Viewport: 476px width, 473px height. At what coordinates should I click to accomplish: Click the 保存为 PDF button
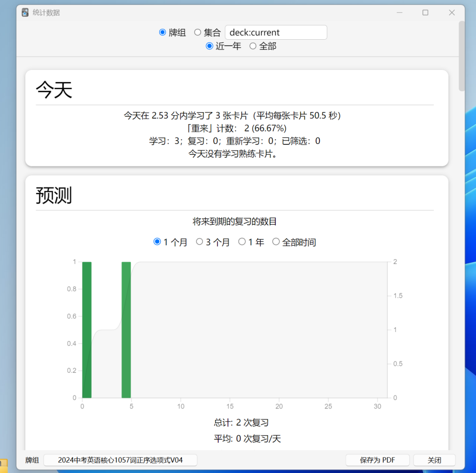point(377,460)
